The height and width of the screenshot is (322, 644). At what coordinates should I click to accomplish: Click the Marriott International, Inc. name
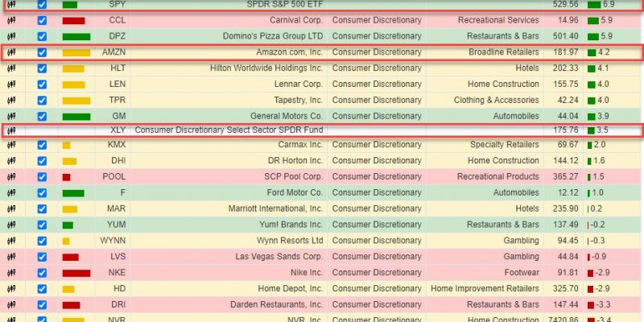275,208
